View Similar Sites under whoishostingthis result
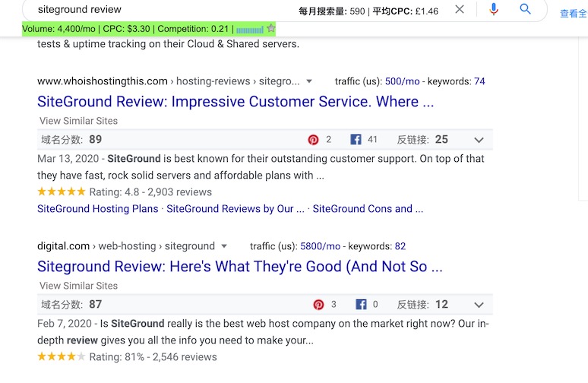This screenshot has height=383, width=588. point(78,121)
